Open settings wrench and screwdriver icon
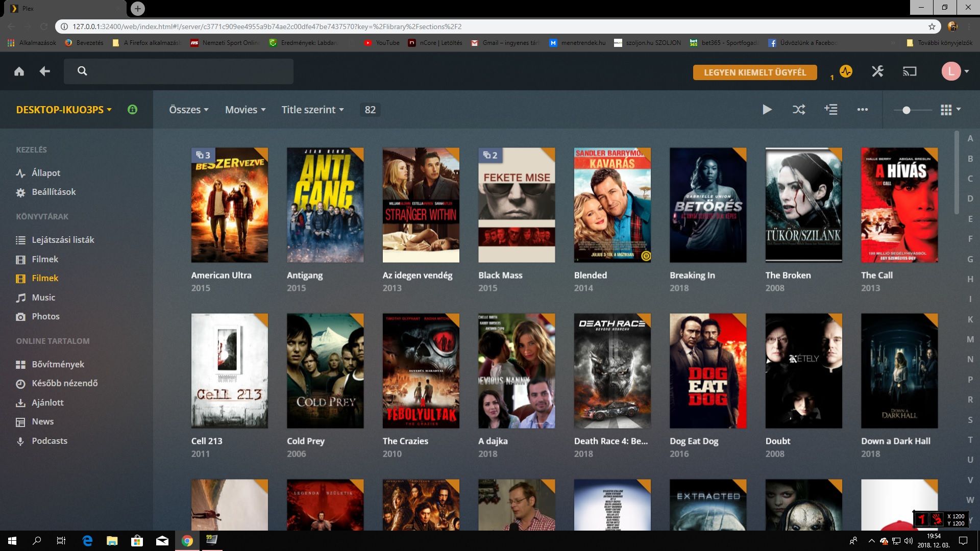 [x=877, y=71]
